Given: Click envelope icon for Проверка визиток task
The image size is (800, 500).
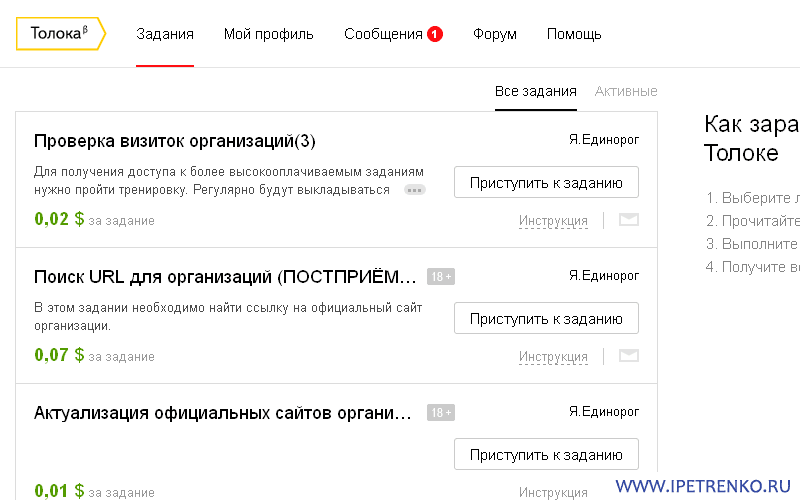Looking at the screenshot, I should 629,220.
